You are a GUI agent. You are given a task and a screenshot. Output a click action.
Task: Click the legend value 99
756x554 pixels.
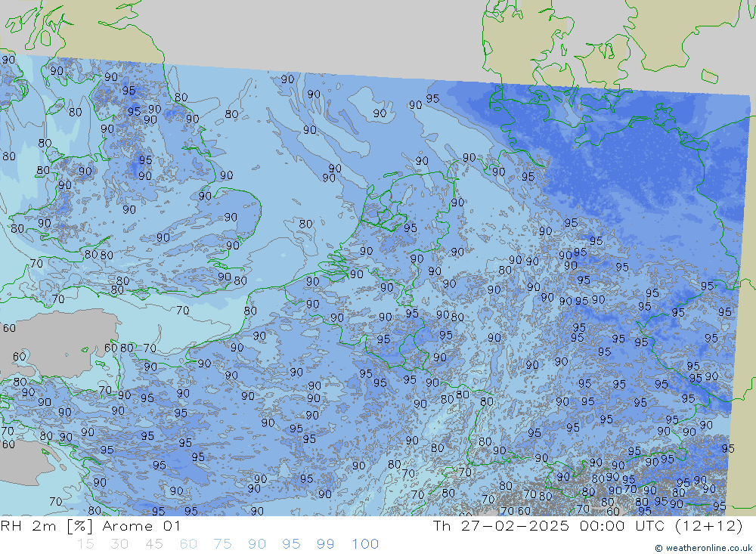tap(325, 544)
